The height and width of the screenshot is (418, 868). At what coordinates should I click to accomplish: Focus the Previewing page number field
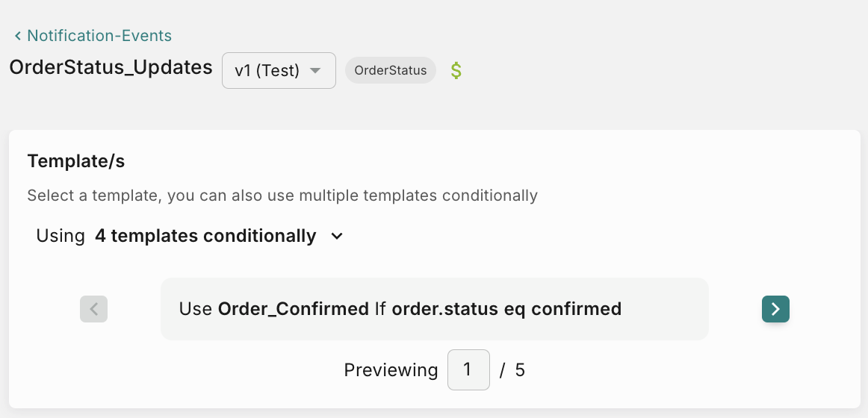coord(468,369)
